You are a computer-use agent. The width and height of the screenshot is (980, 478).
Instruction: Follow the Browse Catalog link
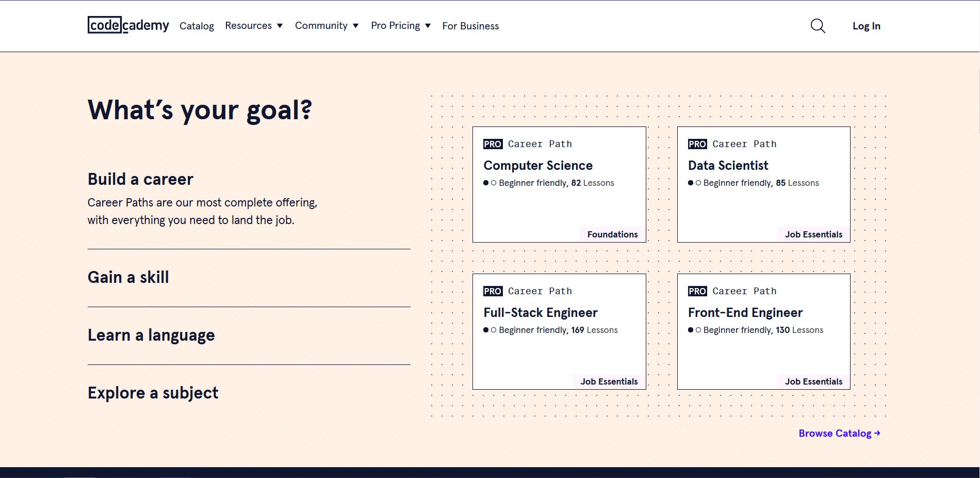(839, 433)
